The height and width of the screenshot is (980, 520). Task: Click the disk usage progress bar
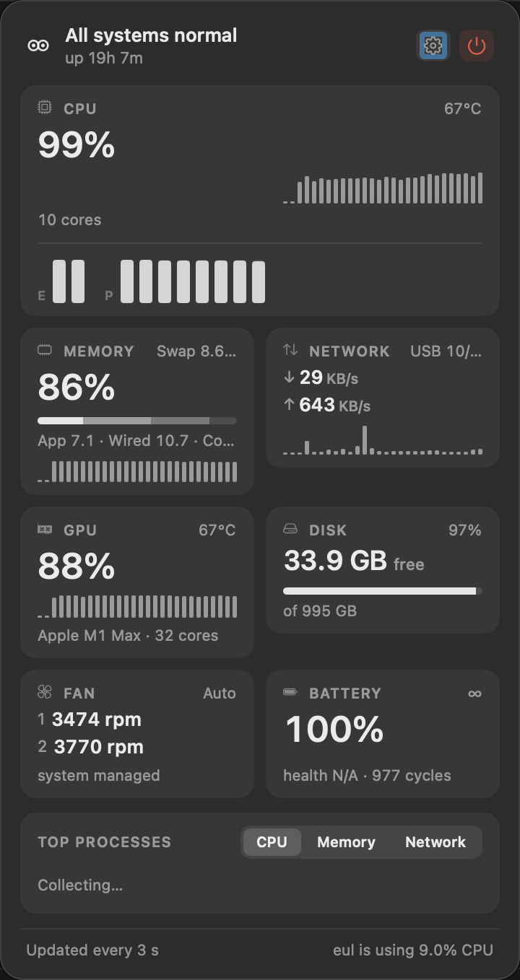click(383, 591)
